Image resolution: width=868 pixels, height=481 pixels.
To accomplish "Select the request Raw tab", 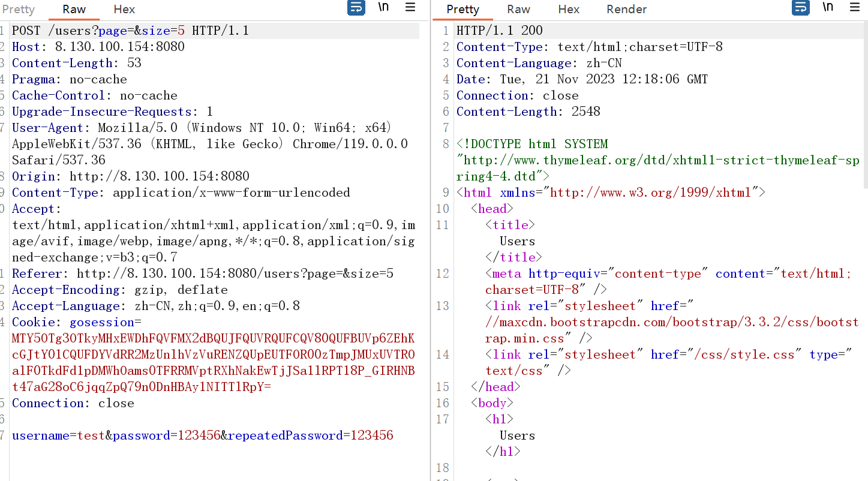I will (74, 9).
